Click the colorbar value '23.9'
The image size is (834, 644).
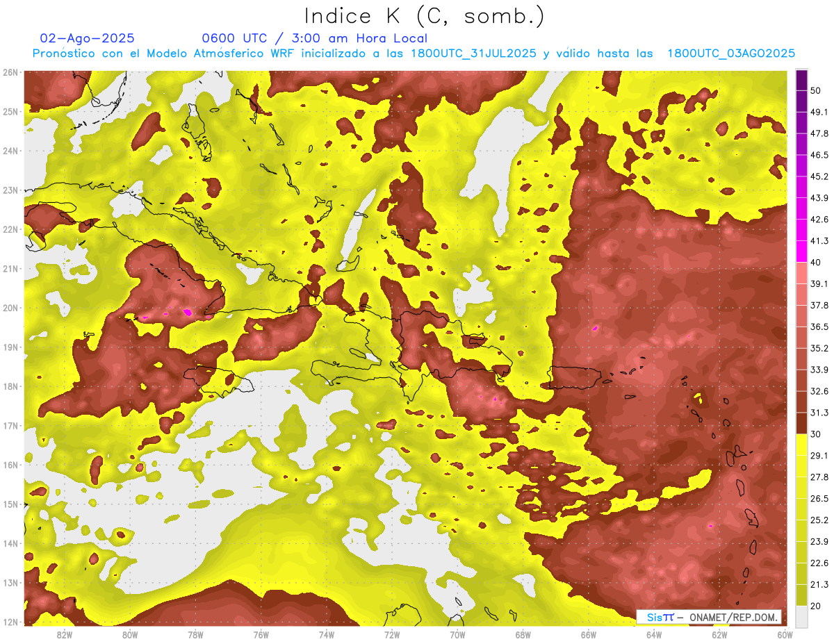819,542
